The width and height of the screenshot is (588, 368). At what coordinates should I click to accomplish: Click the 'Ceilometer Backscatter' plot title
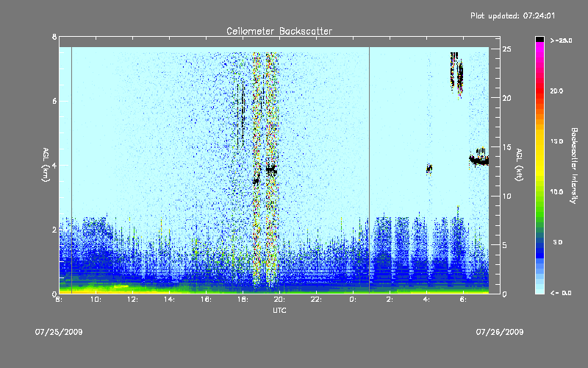[279, 31]
